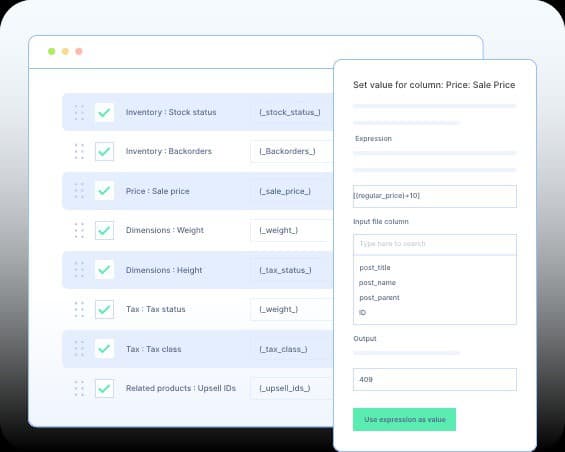Screen dimensions: 565x452
Task: Click the Inventory : Stock status label
Action: pos(171,112)
